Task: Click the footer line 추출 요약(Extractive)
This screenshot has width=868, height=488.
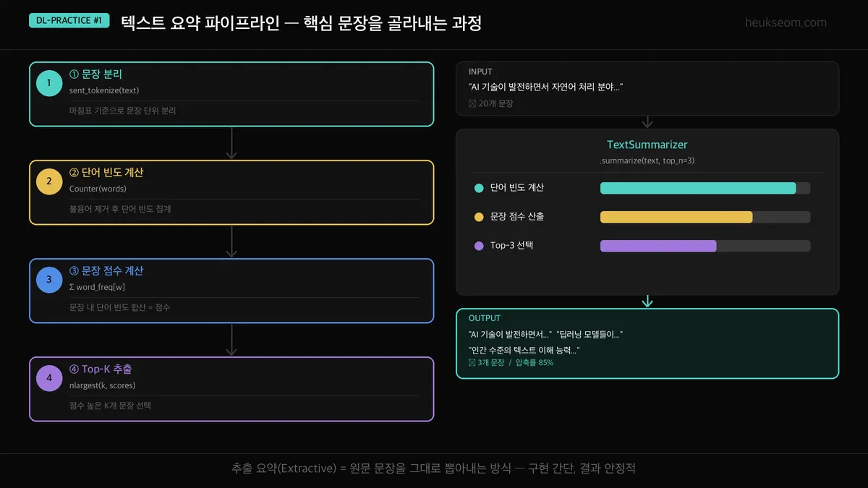Action: pos(434,468)
